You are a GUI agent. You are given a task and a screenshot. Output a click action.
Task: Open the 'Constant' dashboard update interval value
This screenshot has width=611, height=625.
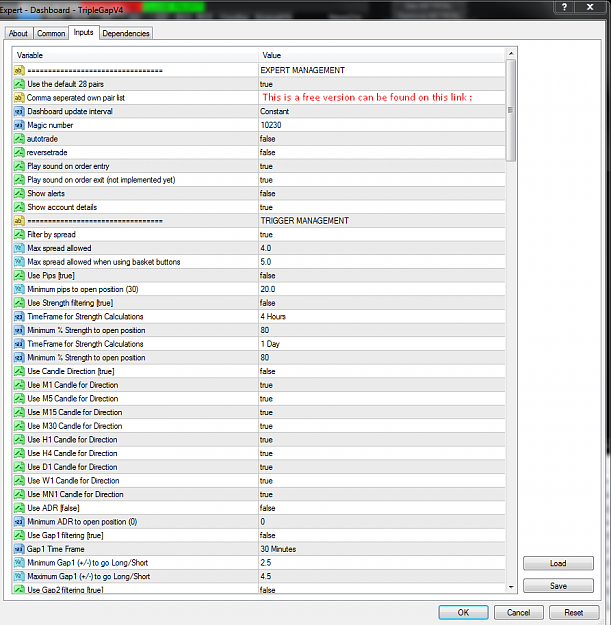pyautogui.click(x=382, y=112)
